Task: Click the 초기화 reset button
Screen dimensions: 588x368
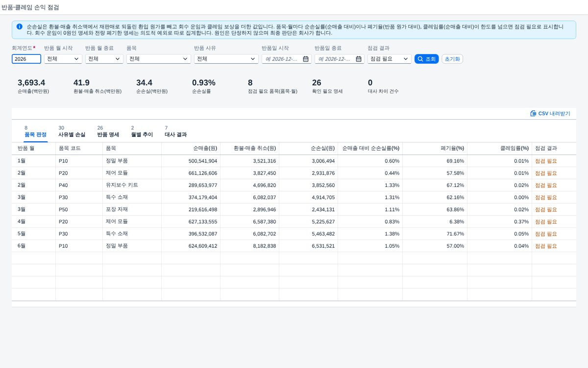Action: click(x=452, y=59)
